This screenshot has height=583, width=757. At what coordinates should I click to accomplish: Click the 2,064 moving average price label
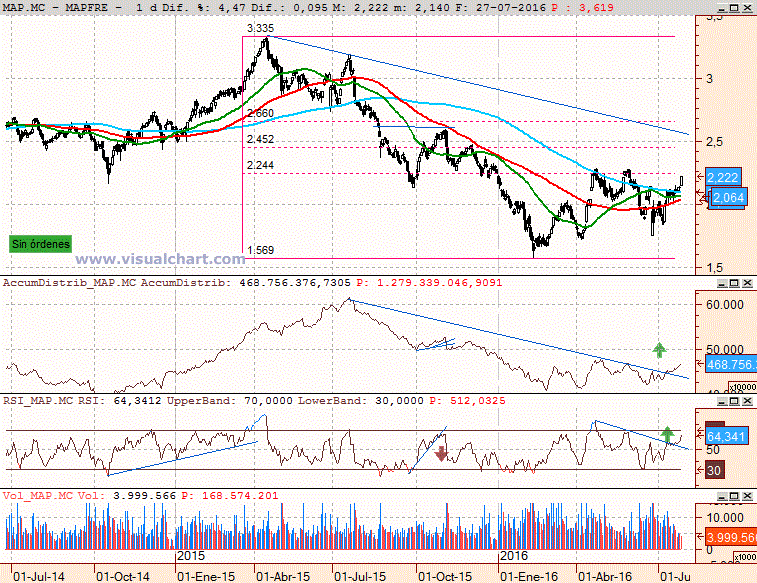728,198
